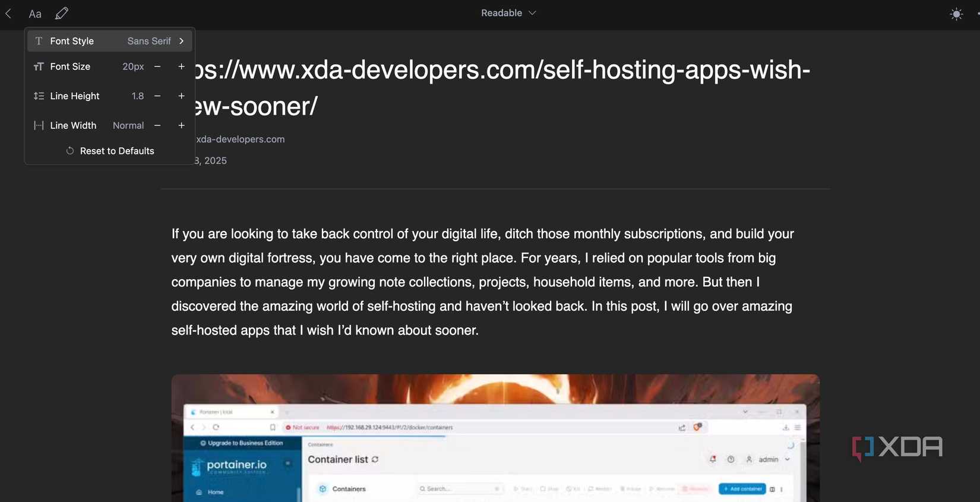
Task: Click the article's opening paragraph text
Action: pos(483,282)
